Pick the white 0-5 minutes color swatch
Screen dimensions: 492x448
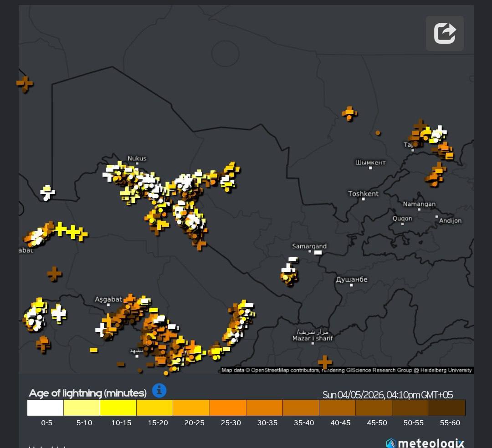point(45,408)
